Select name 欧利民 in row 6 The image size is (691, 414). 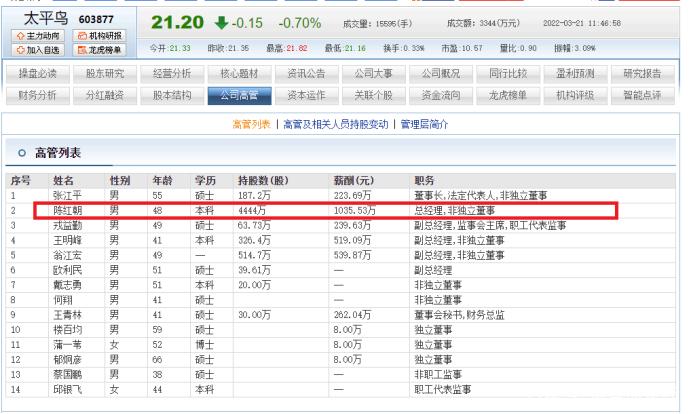pyautogui.click(x=67, y=270)
